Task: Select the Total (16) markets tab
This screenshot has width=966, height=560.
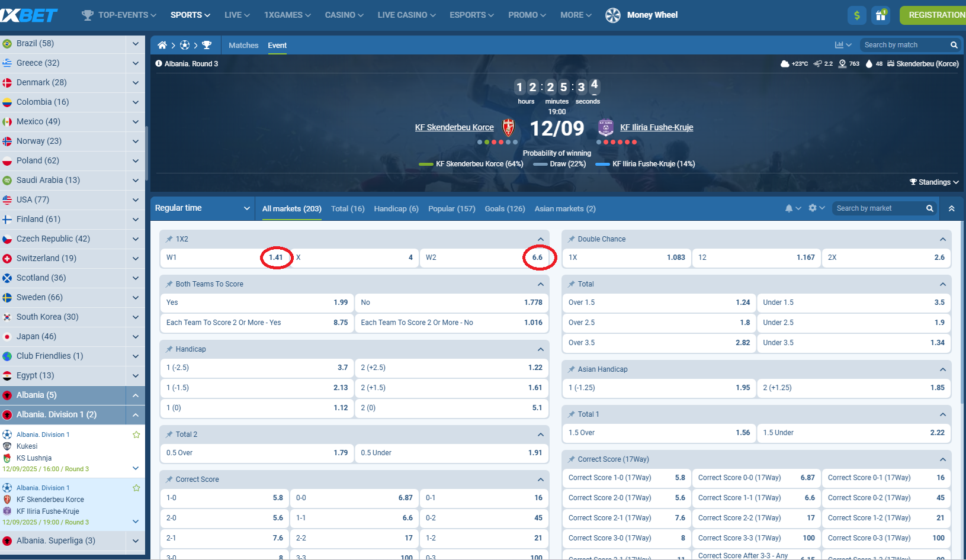Action: click(348, 208)
